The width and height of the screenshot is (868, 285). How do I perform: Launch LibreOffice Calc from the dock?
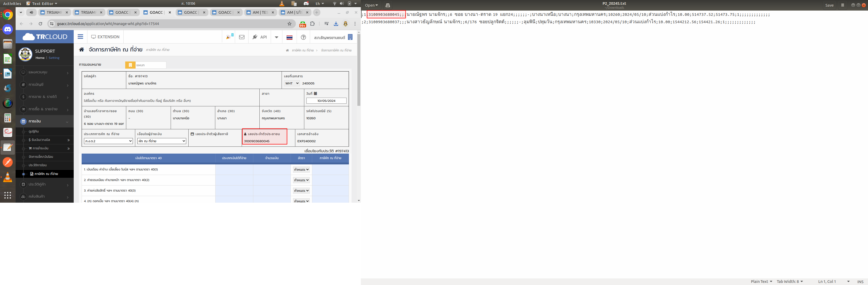pyautogui.click(x=7, y=59)
